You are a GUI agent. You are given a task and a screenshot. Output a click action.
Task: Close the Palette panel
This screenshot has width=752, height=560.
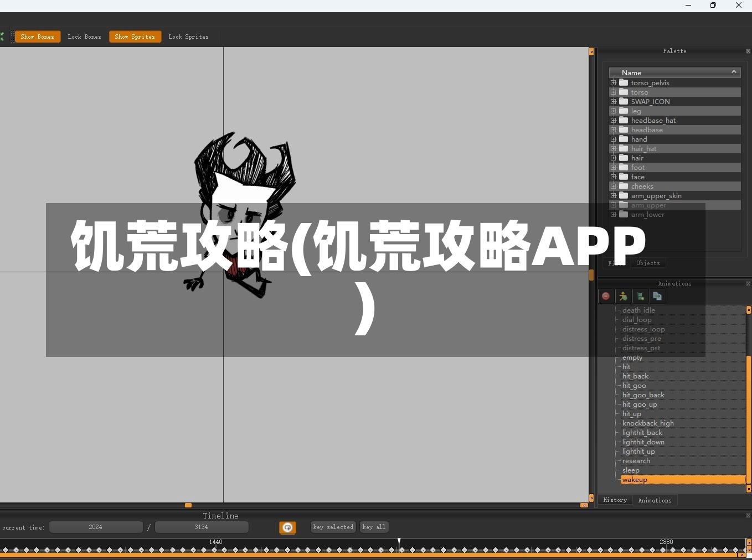click(749, 51)
